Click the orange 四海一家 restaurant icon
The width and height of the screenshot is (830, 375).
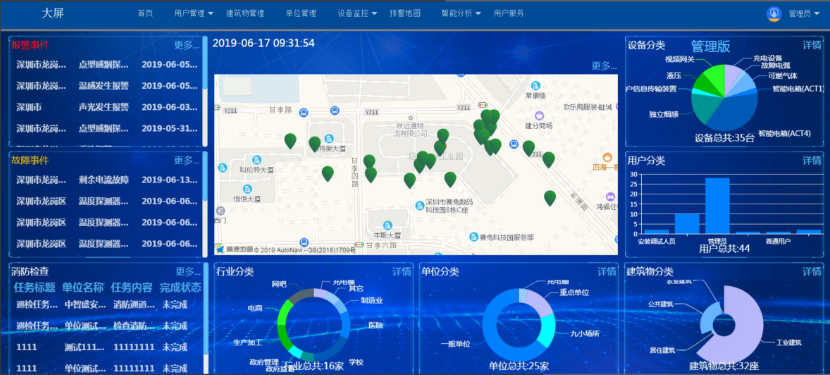pyautogui.click(x=608, y=157)
